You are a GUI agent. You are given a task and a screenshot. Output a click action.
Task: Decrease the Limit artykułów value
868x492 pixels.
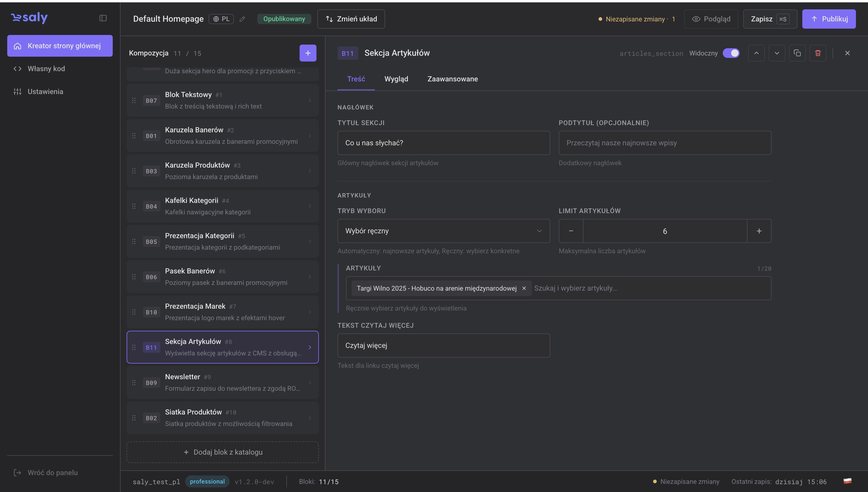point(571,231)
